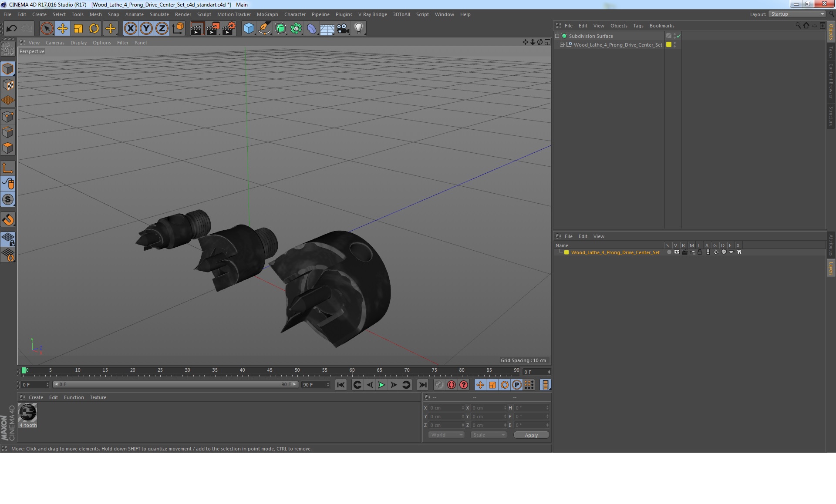Toggle layer Solo for Wood_Lathe layer
The height and width of the screenshot is (504, 836).
point(669,252)
